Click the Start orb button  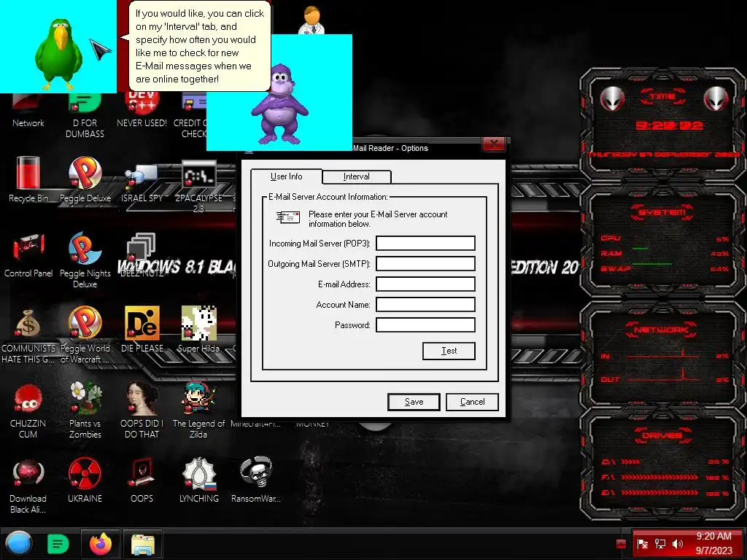point(18,544)
